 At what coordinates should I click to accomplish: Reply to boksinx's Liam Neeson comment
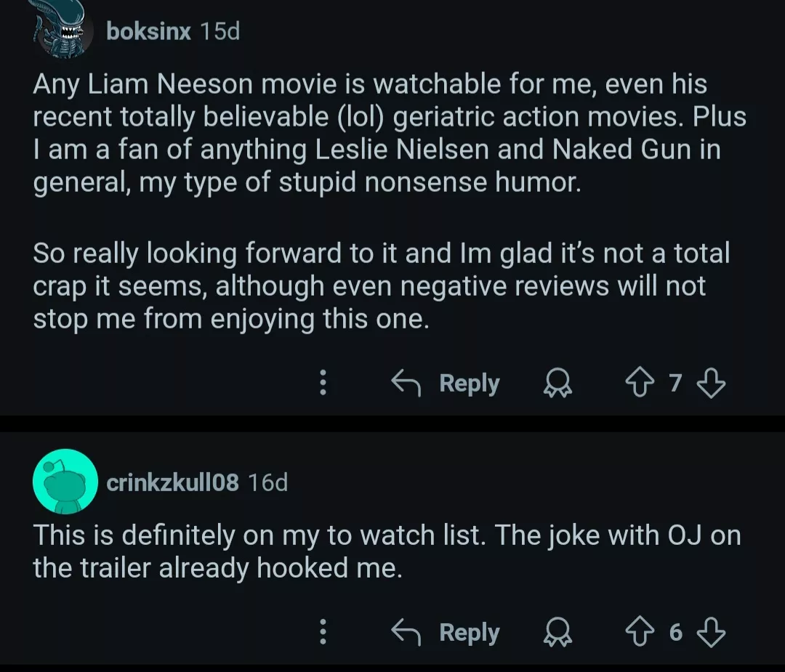[446, 383]
